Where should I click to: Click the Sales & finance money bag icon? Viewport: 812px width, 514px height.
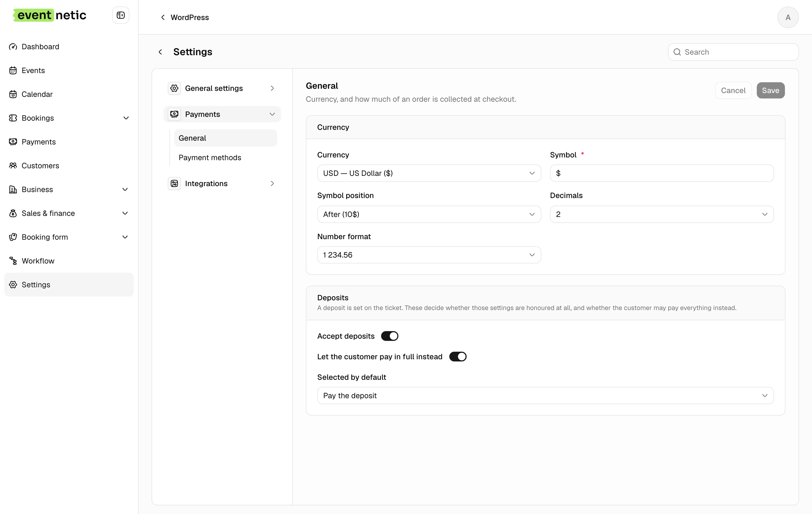[x=13, y=213]
